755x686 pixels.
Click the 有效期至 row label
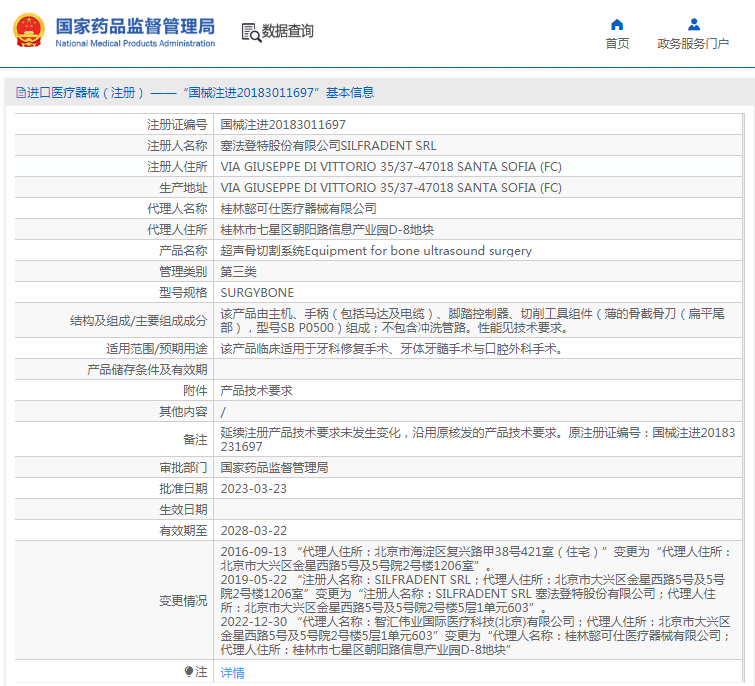tap(183, 531)
